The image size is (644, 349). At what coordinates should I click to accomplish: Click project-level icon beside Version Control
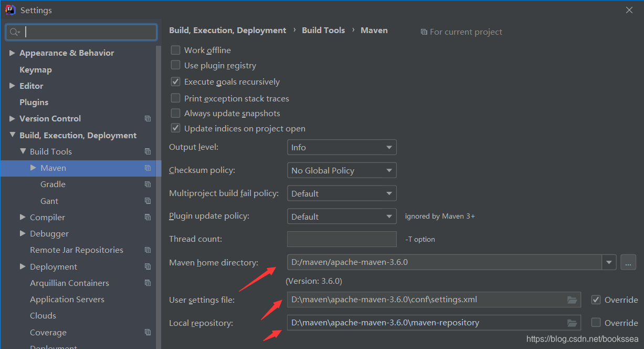coord(147,119)
